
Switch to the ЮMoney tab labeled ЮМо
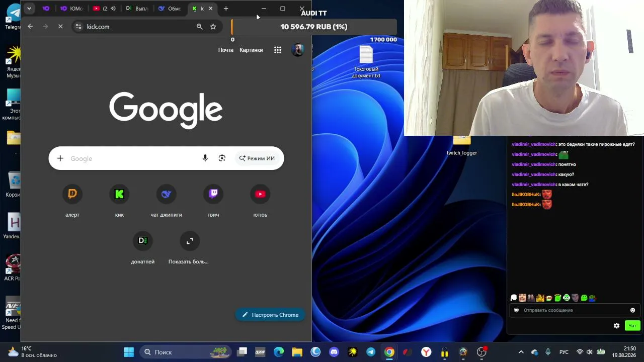(70, 9)
